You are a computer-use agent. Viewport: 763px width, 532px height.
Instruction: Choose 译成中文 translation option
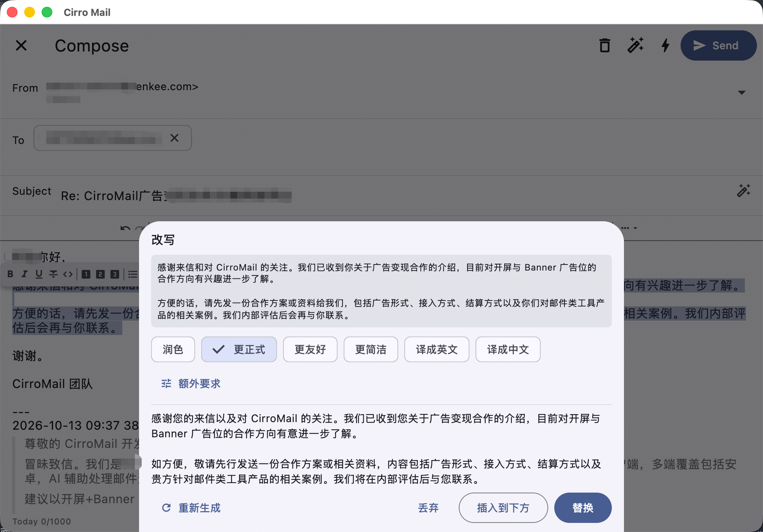coord(508,349)
